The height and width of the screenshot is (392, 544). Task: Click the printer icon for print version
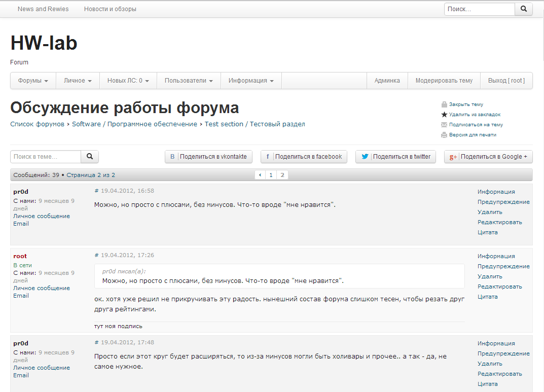(x=444, y=135)
